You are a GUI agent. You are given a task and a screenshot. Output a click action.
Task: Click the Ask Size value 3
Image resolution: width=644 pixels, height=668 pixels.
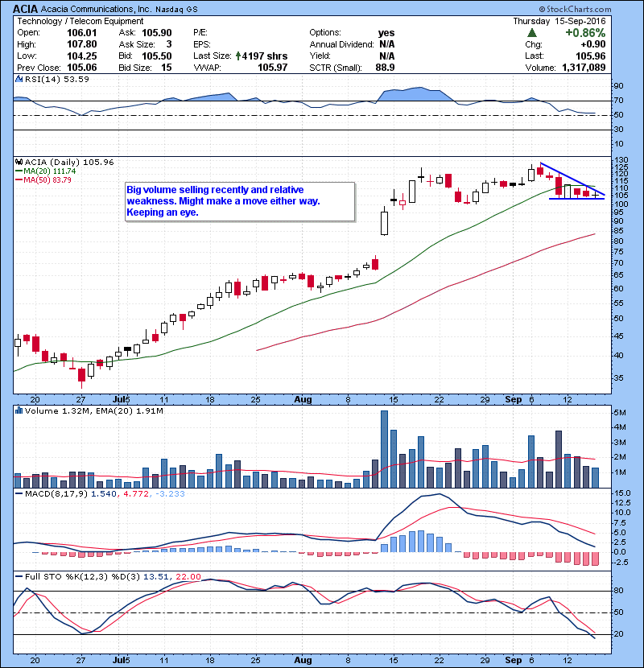click(169, 44)
